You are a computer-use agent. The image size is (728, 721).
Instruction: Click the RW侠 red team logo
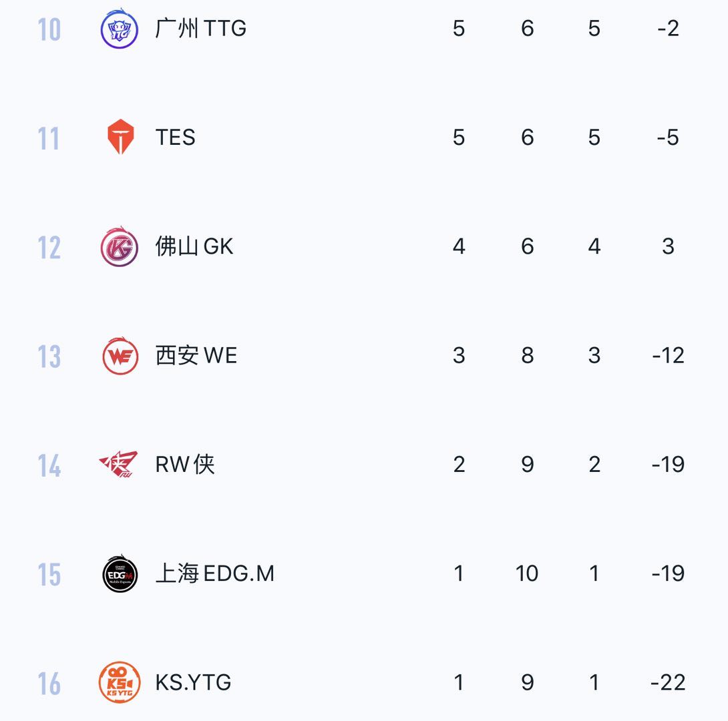click(x=119, y=465)
